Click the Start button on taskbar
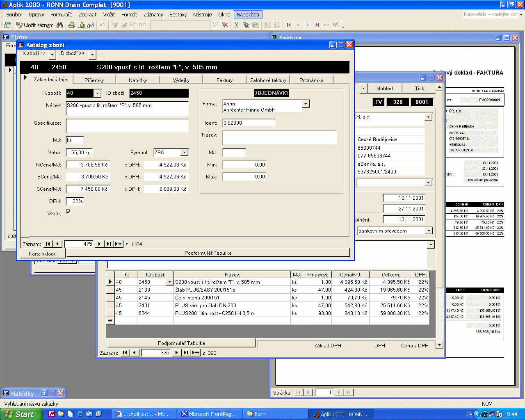Viewport: 525px width, 420px height. coord(21,414)
